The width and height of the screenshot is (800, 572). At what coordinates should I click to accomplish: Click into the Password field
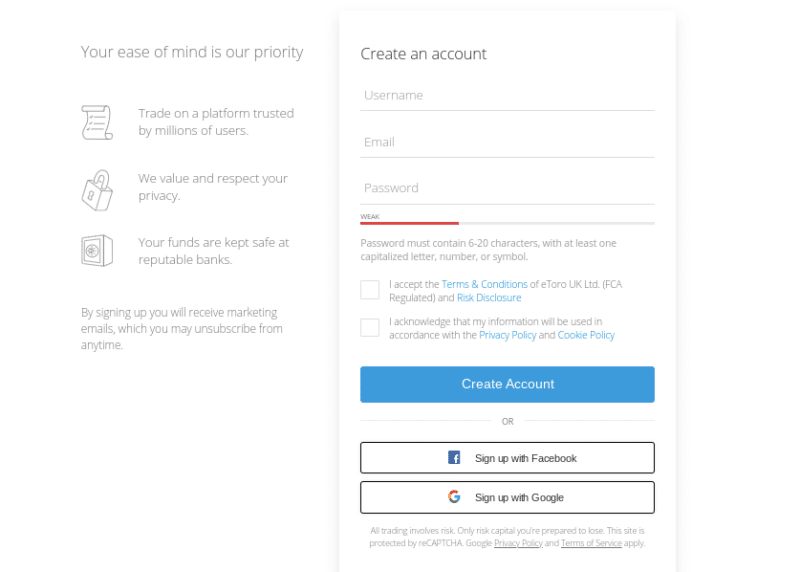tap(507, 189)
